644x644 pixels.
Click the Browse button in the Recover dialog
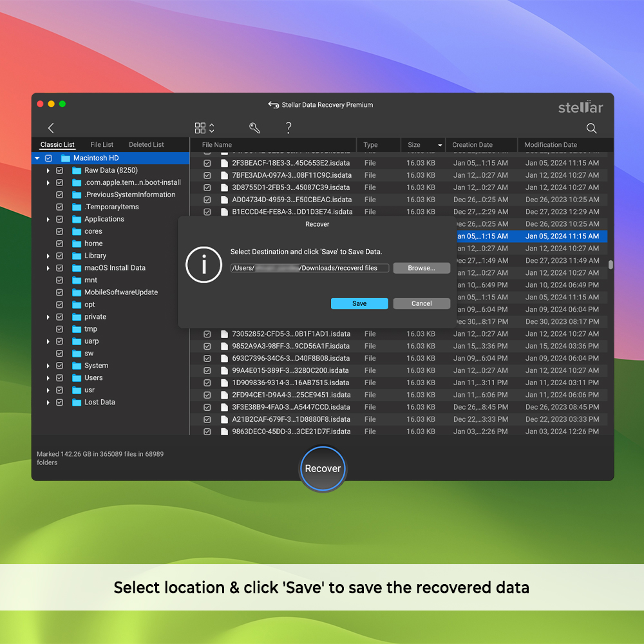[x=422, y=268]
